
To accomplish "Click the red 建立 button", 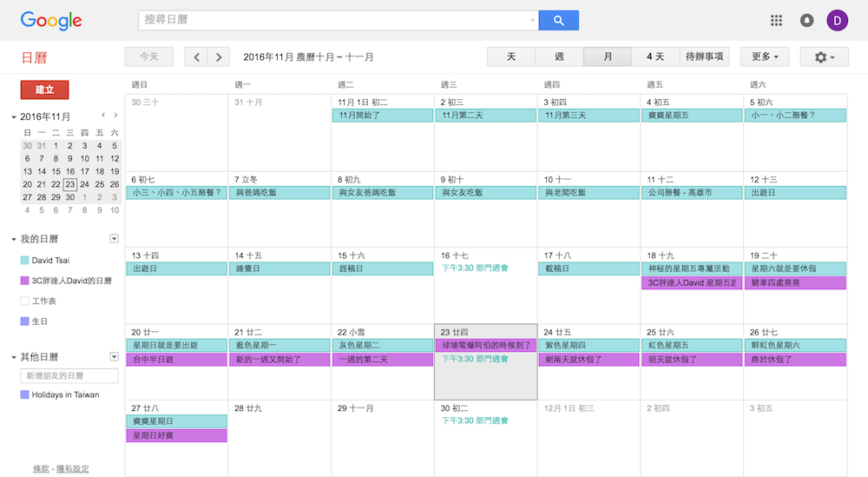I will [x=45, y=89].
